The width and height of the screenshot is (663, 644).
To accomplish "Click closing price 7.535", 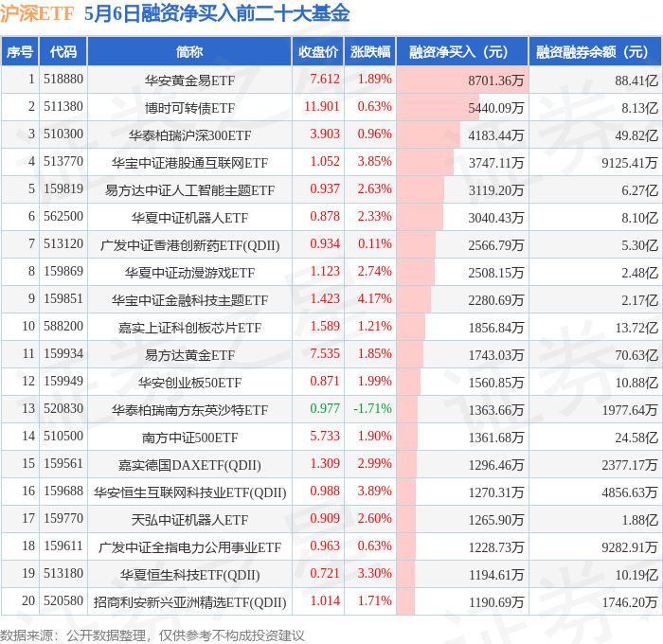I will pos(325,353).
